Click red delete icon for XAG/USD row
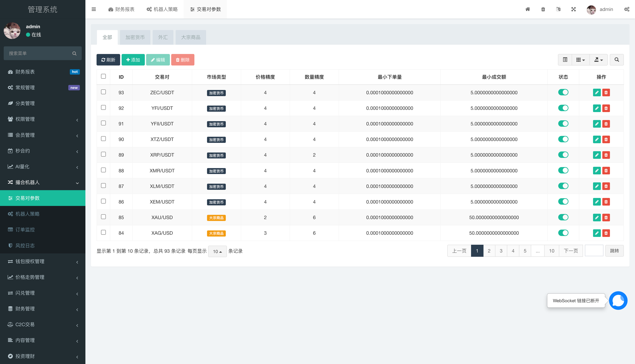 click(x=606, y=233)
